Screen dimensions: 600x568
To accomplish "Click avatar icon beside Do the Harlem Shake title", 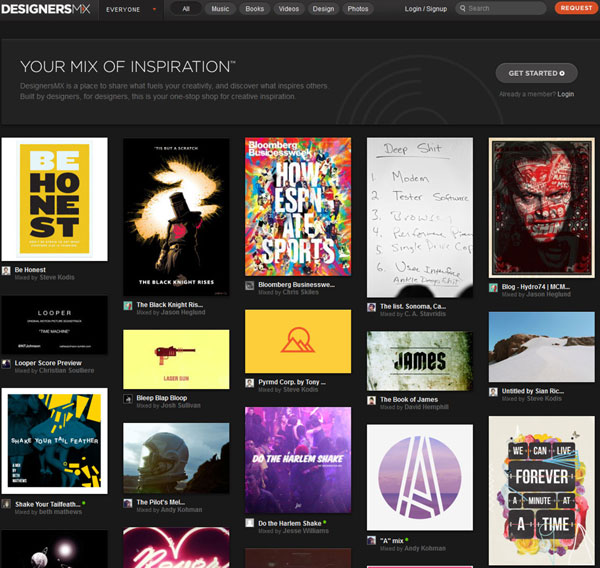I will pos(249,523).
